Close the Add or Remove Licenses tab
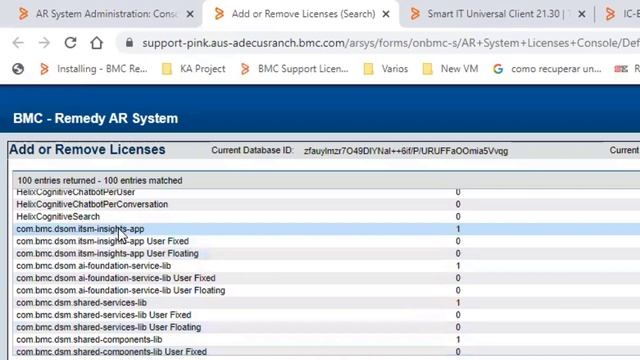The height and width of the screenshot is (360, 640). pos(386,14)
